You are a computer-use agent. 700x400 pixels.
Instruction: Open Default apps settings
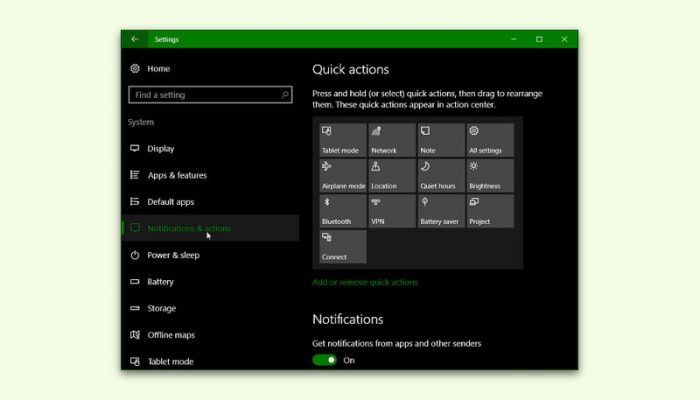[x=210, y=201]
